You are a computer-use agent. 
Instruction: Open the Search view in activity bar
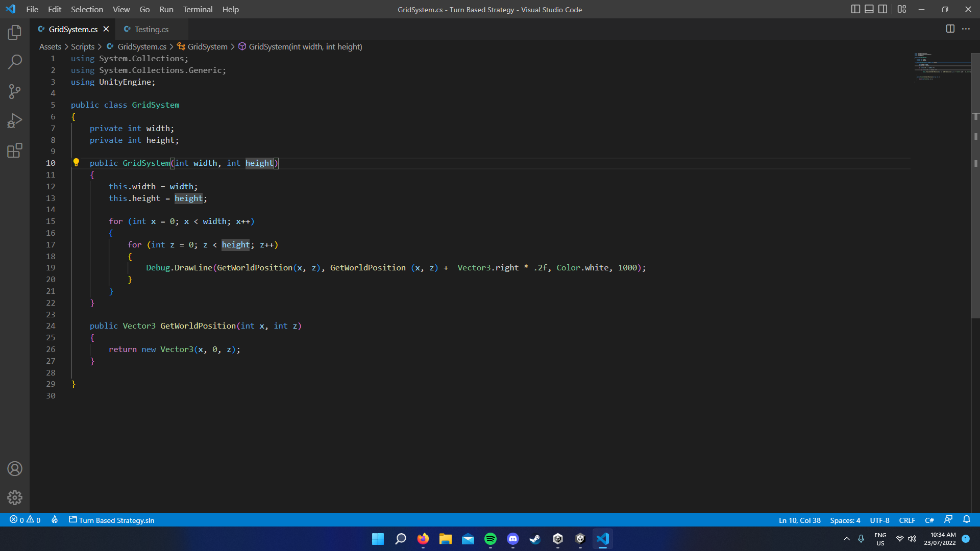pyautogui.click(x=15, y=62)
